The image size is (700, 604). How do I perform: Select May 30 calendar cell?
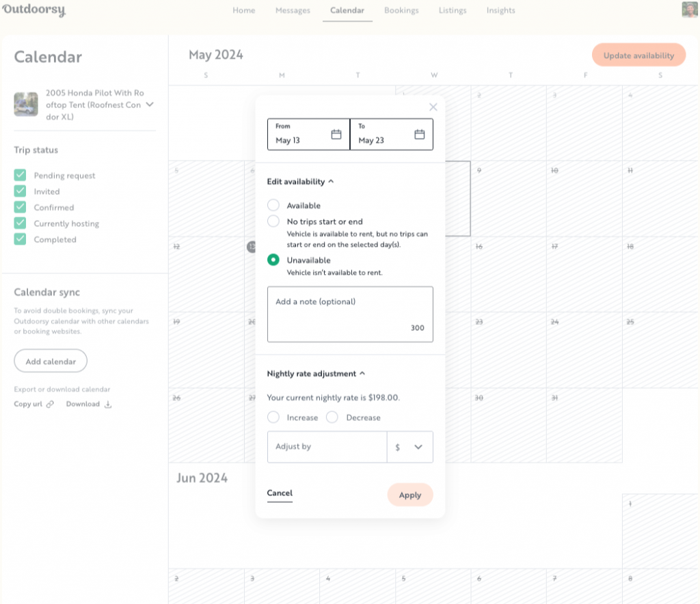coord(509,425)
